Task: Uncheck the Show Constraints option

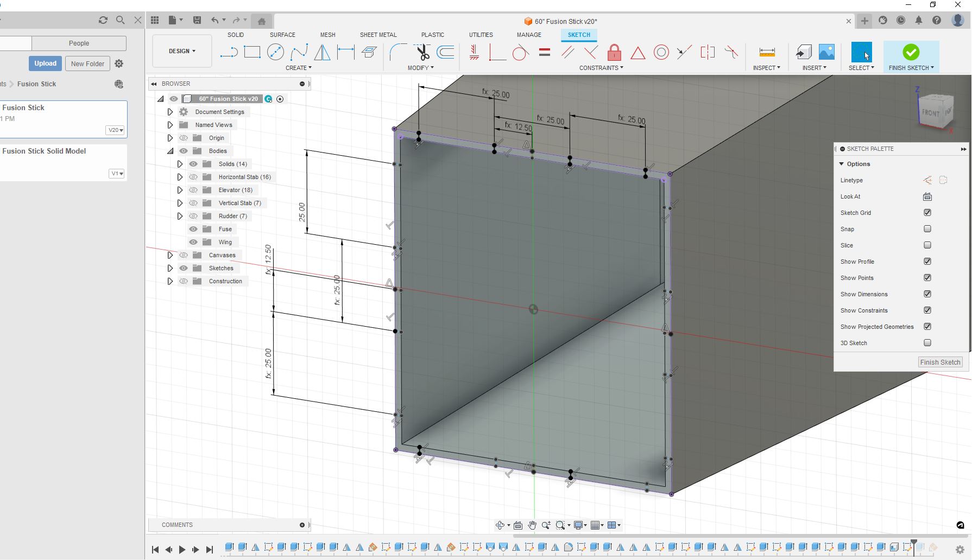Action: coord(927,310)
